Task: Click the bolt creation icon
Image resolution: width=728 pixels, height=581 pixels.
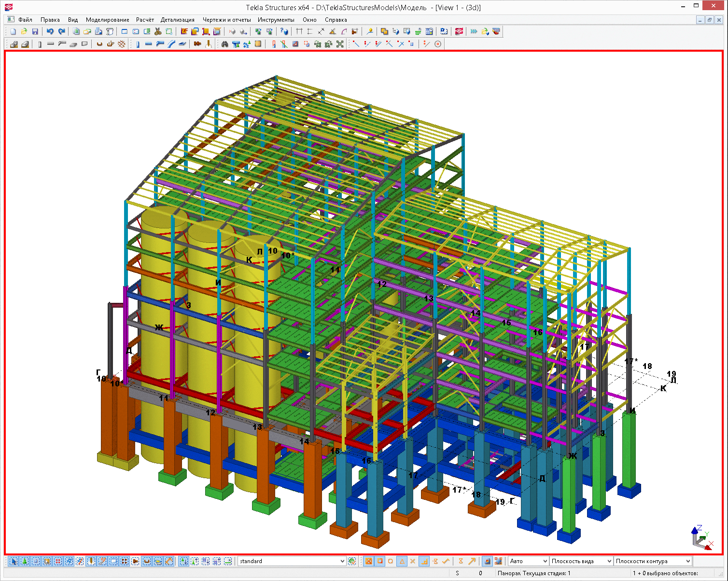Action: 197,44
